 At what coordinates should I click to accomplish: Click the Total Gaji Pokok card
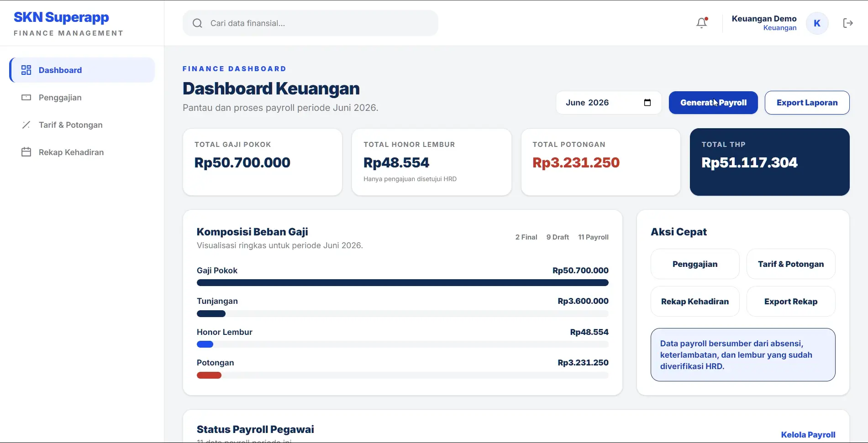[x=263, y=162]
